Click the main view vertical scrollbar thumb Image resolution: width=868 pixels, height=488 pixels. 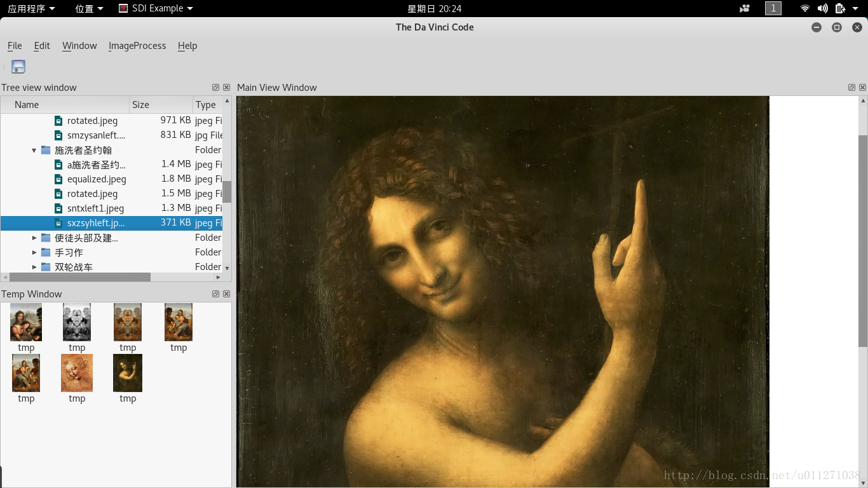[x=863, y=241]
